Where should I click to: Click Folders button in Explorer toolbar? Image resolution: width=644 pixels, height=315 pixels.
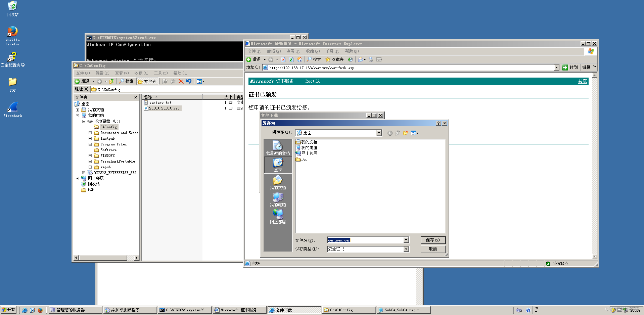[x=147, y=81]
